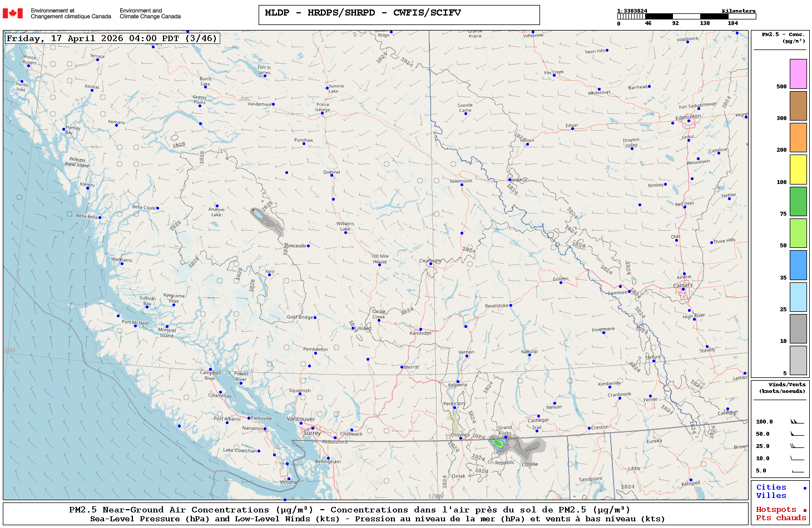The height and width of the screenshot is (528, 812).
Task: Click the kilometers scale bar
Action: click(686, 17)
